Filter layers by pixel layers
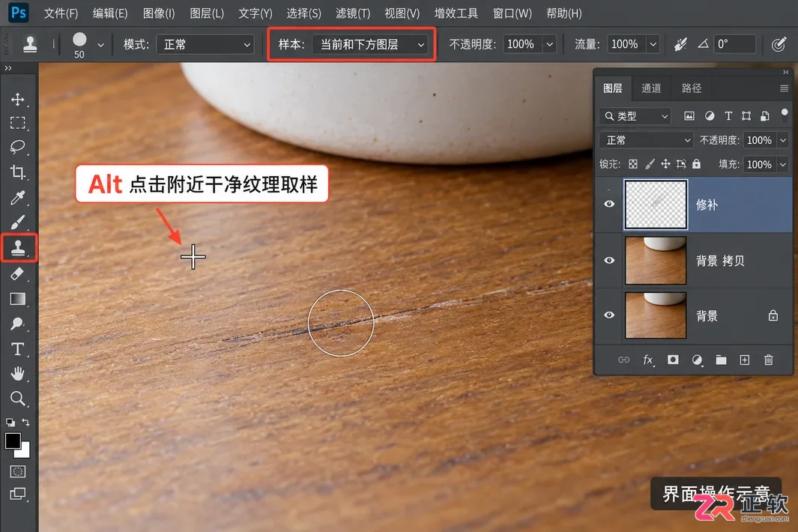The width and height of the screenshot is (798, 532). coord(689,116)
